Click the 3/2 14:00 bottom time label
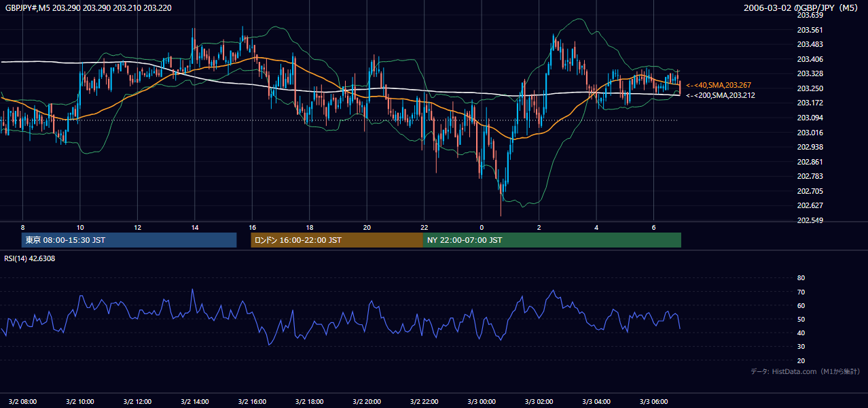The image size is (868, 408). point(195,401)
